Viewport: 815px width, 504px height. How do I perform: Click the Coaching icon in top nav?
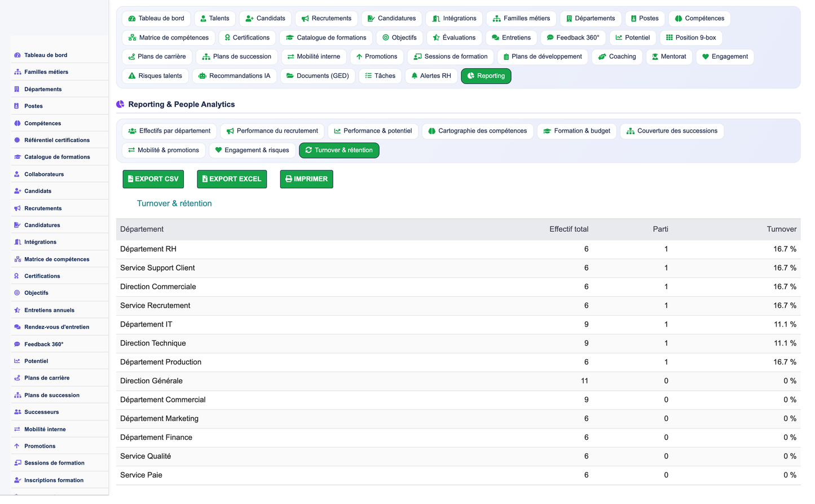pos(602,57)
